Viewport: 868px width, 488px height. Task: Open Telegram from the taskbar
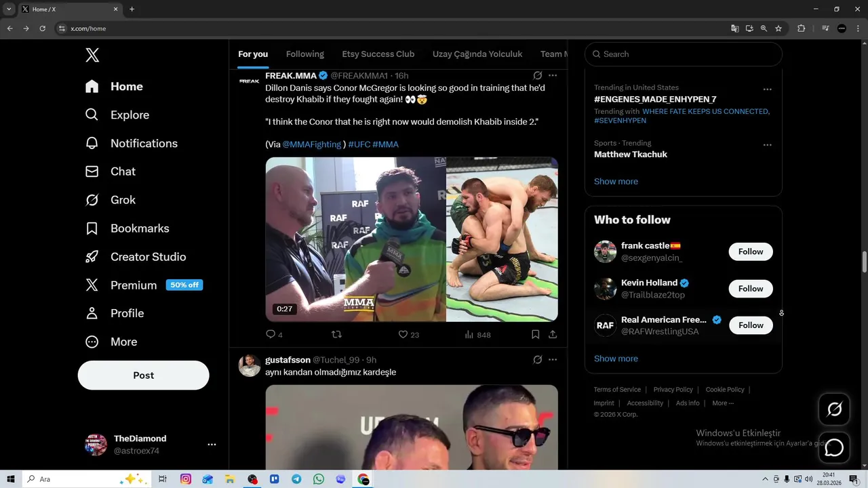296,479
